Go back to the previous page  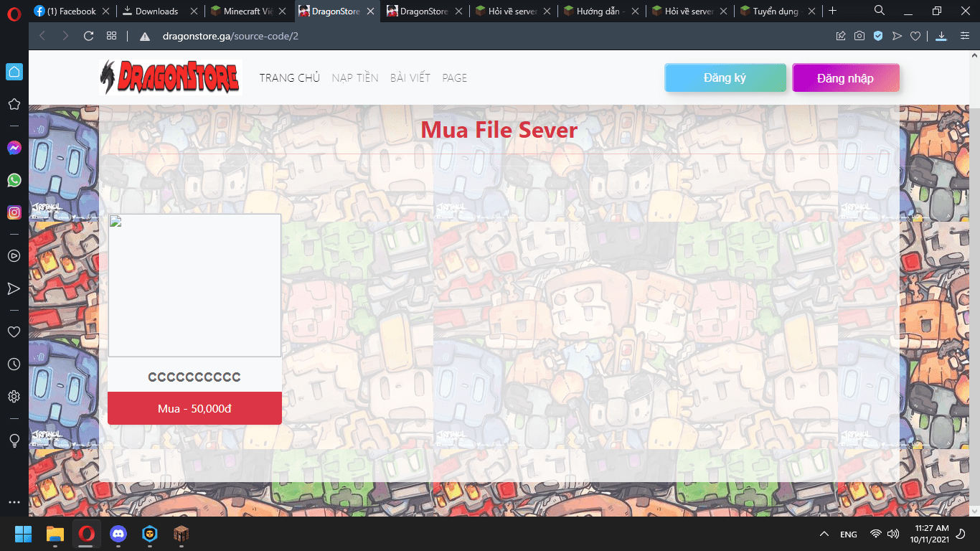click(x=42, y=36)
